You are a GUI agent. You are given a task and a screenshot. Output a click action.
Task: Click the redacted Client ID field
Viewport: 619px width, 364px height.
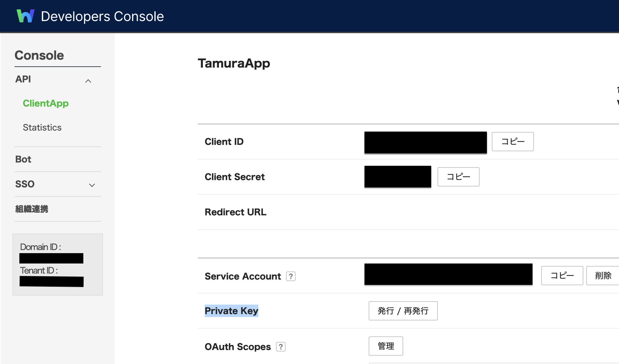(x=426, y=142)
